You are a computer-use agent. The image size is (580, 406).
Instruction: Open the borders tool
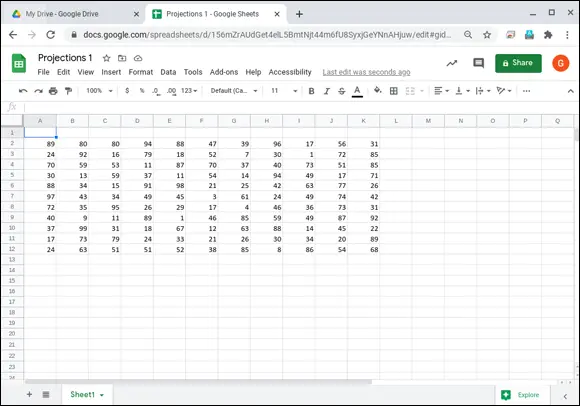[394, 91]
